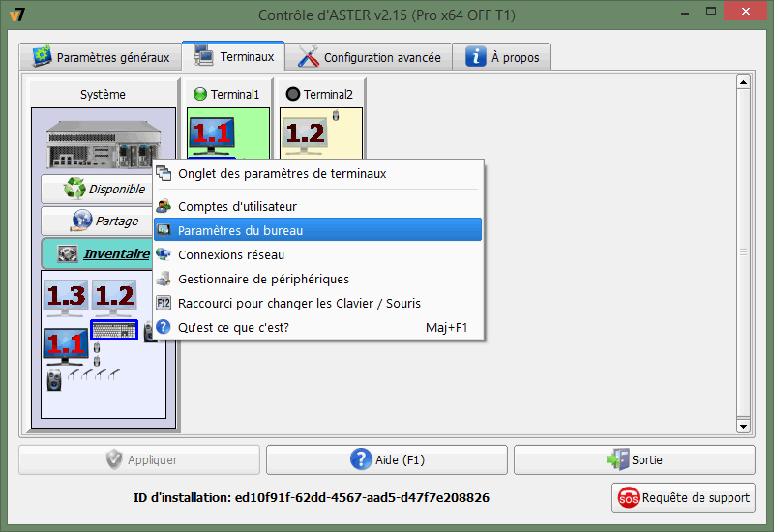
Task: Minimize the Contrôle d'ASTER window
Action: pos(685,13)
